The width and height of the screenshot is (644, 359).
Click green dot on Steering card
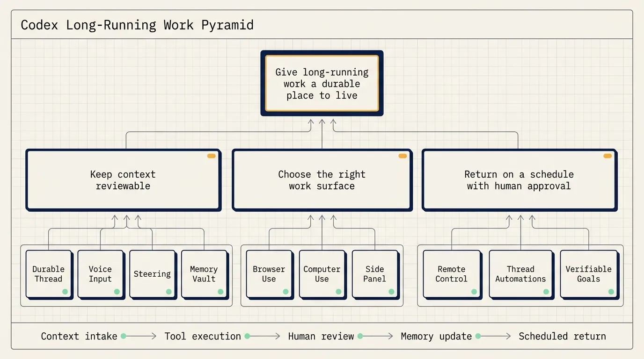point(169,292)
